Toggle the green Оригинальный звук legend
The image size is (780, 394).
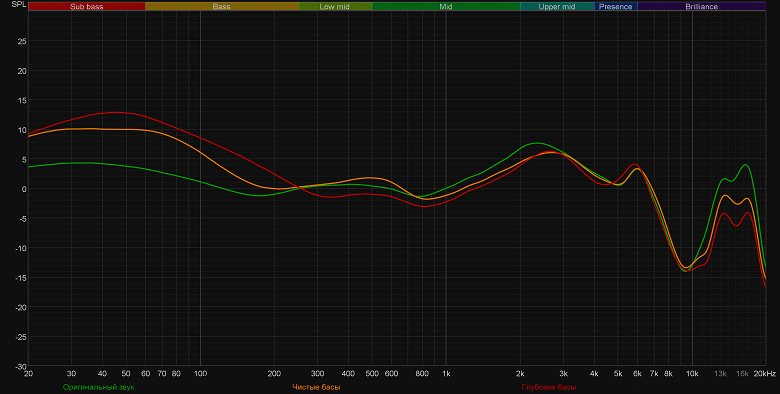tap(98, 387)
